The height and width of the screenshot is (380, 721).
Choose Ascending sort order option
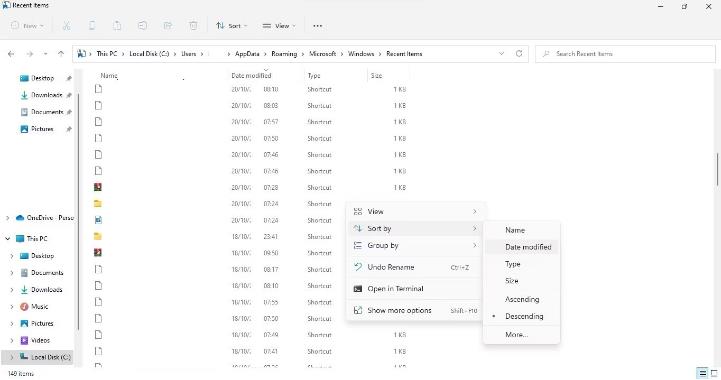click(x=522, y=299)
